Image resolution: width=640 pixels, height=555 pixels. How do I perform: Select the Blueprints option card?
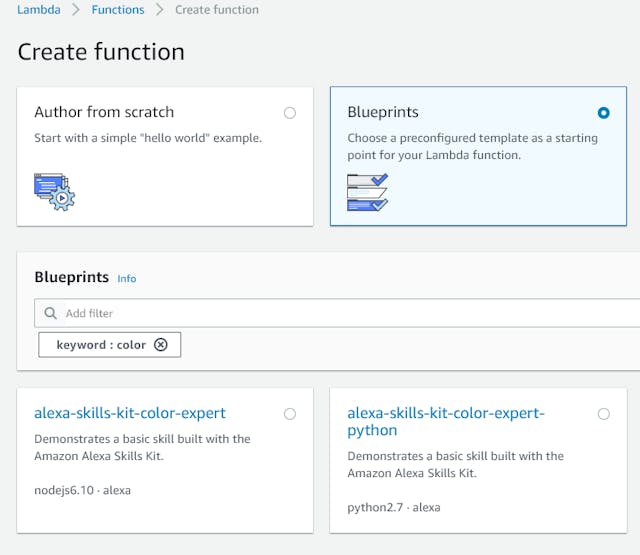click(x=478, y=156)
